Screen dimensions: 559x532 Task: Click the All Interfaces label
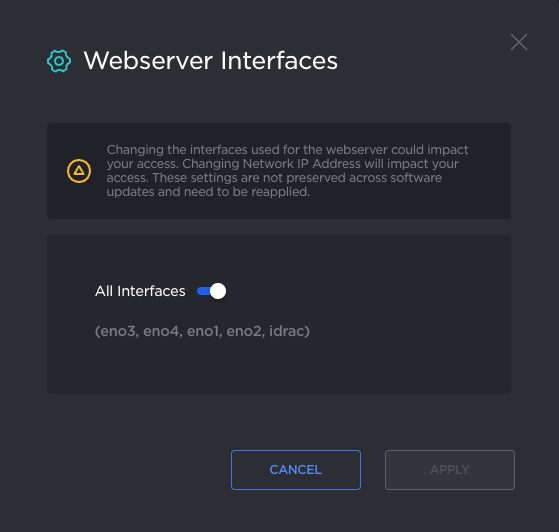point(140,291)
